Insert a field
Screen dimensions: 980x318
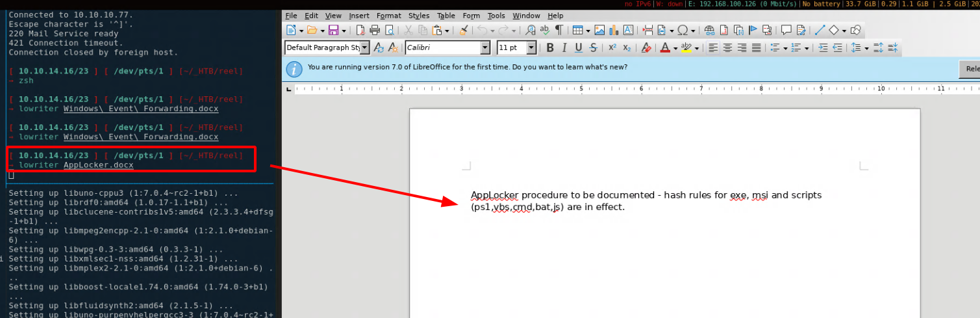point(662,30)
